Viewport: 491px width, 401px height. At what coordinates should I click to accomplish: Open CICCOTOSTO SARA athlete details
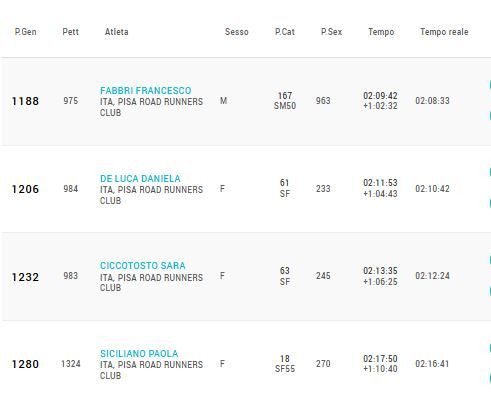[143, 266]
